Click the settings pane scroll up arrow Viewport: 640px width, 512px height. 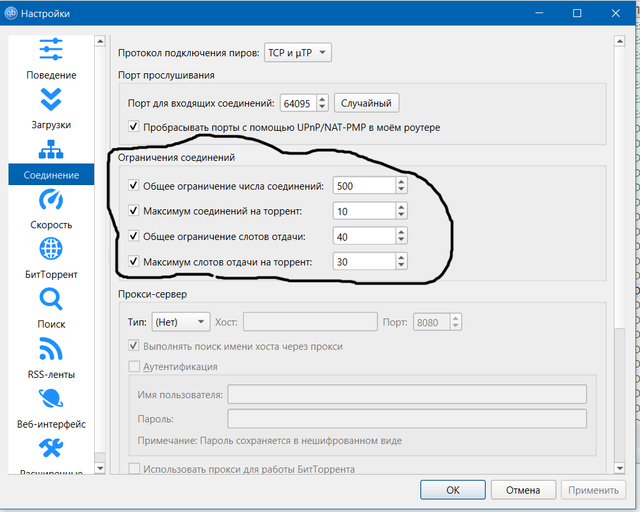point(620,41)
